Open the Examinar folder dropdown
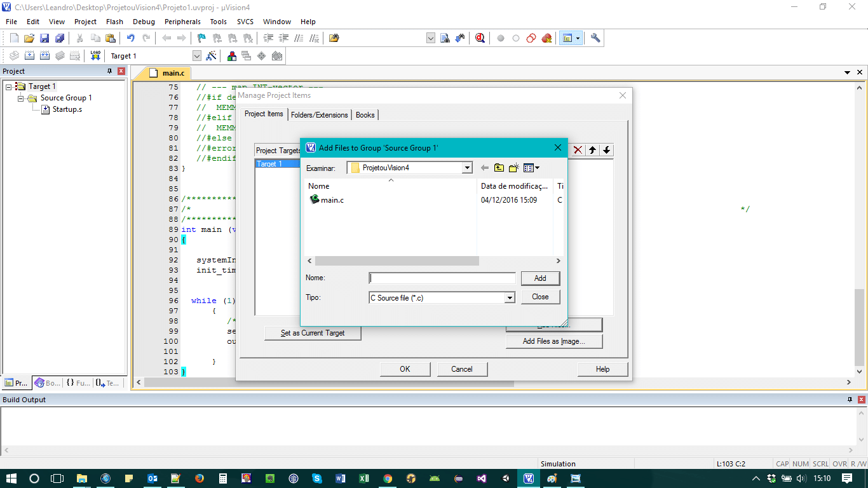 pyautogui.click(x=467, y=168)
